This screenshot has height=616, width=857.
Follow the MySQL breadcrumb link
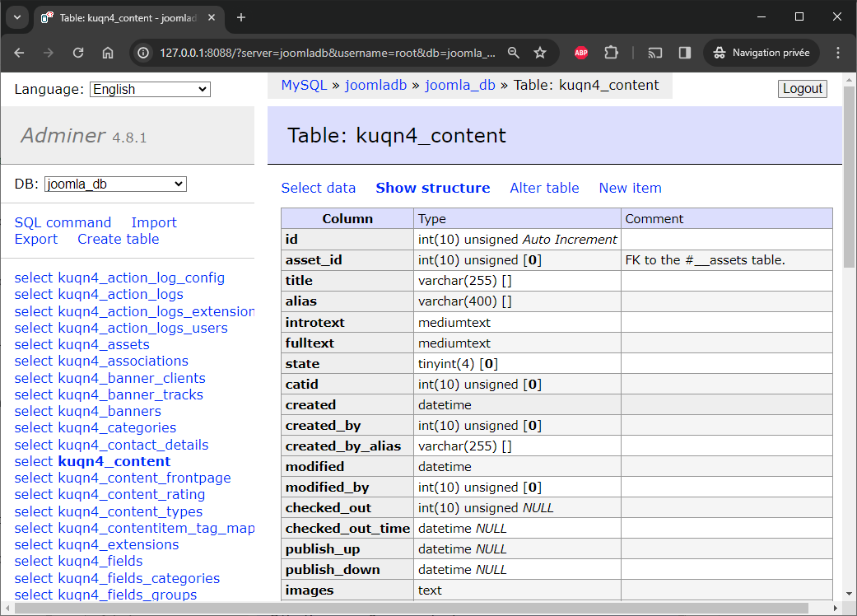pyautogui.click(x=304, y=86)
